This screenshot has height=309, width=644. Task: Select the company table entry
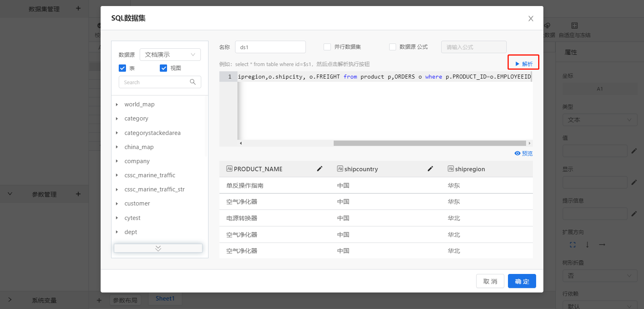[x=137, y=161]
